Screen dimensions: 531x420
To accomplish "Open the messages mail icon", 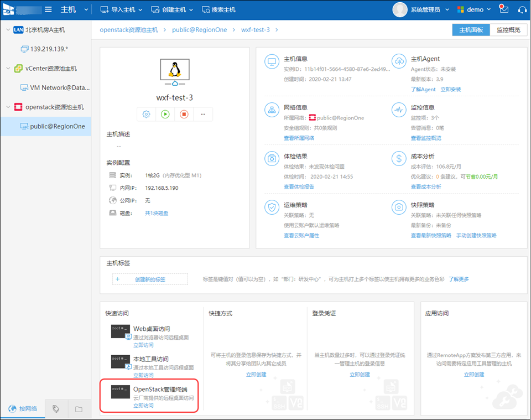I will click(x=504, y=9).
